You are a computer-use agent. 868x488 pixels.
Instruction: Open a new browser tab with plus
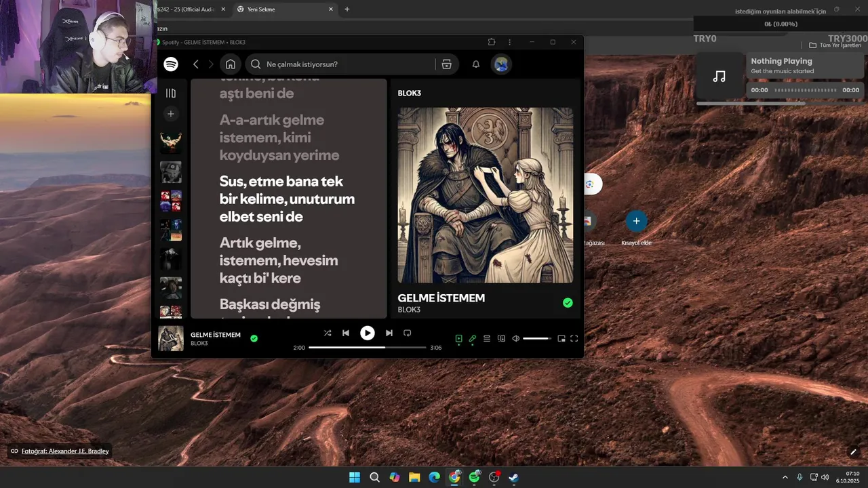[347, 9]
